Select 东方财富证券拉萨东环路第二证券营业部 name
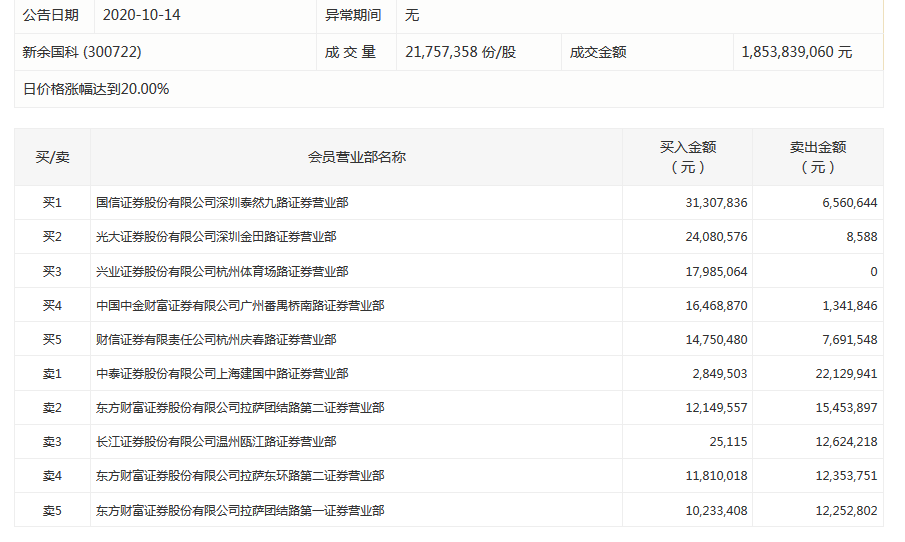 [x=240, y=476]
